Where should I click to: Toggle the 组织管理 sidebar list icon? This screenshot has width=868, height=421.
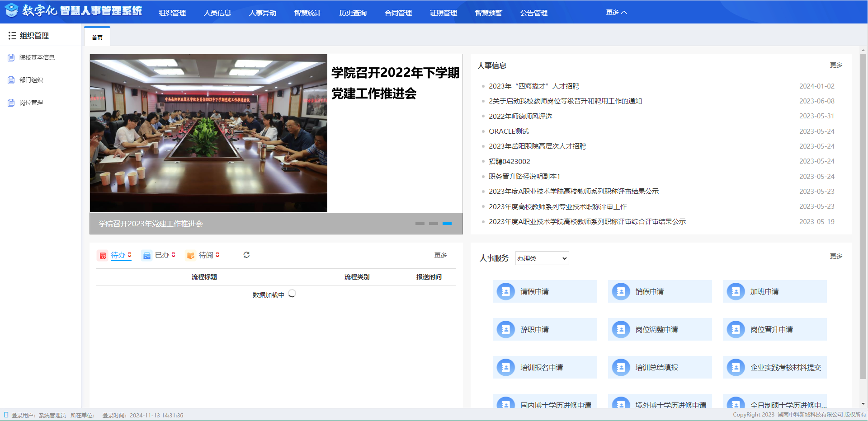(12, 36)
